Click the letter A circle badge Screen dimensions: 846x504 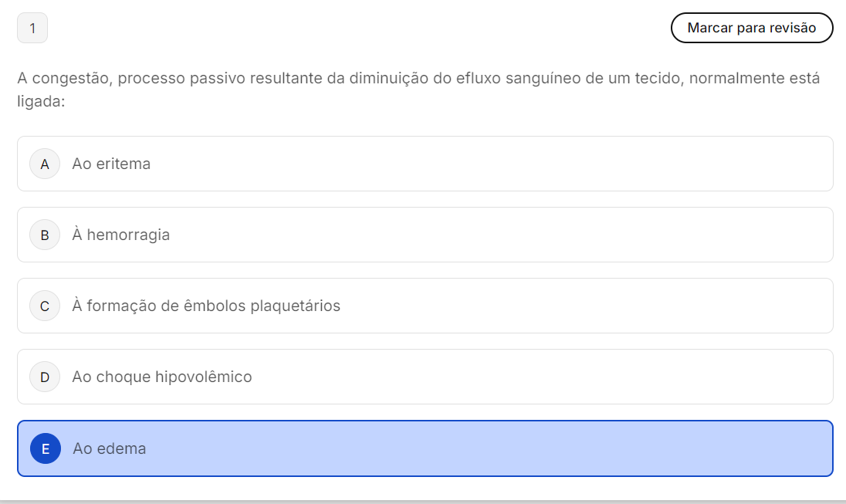(45, 164)
